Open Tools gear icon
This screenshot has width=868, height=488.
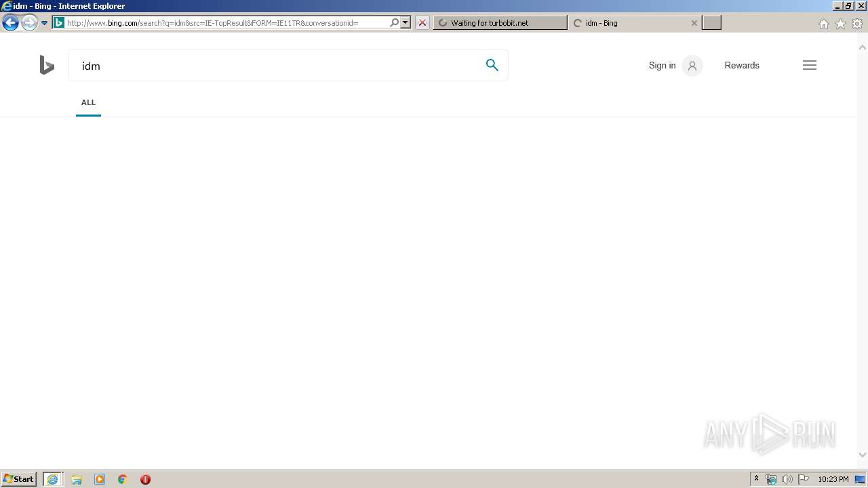857,24
